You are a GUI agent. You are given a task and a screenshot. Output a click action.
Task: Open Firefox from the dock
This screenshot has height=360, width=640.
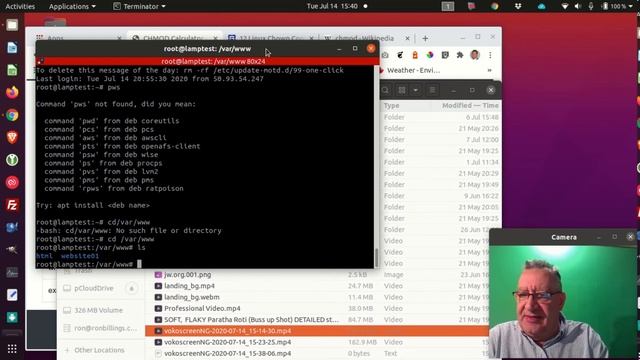12,92
